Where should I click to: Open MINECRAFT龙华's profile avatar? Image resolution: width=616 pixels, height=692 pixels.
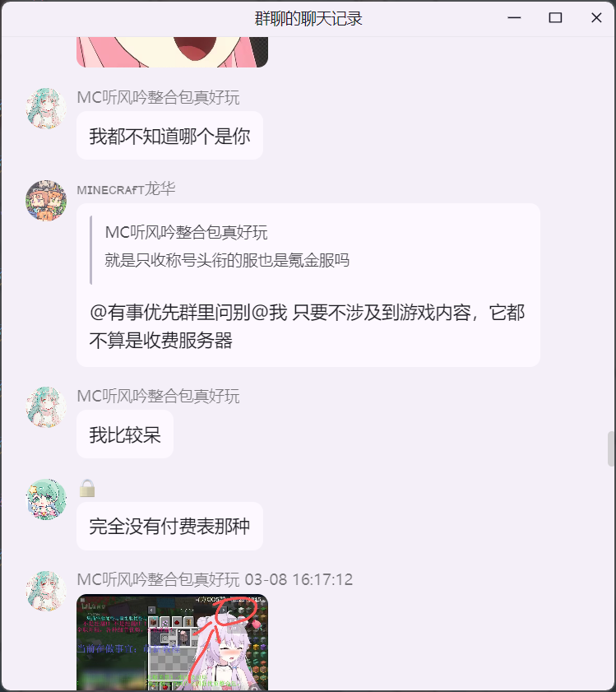[46, 201]
